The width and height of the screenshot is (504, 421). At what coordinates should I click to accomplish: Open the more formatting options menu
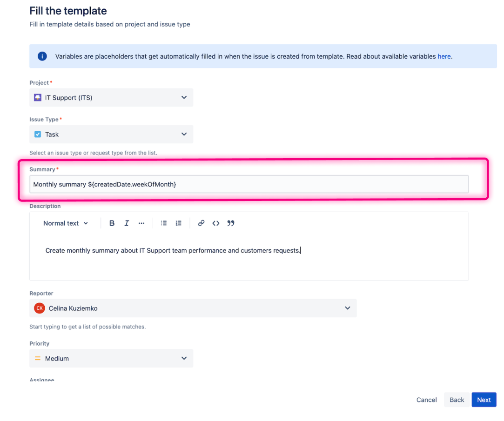[141, 223]
